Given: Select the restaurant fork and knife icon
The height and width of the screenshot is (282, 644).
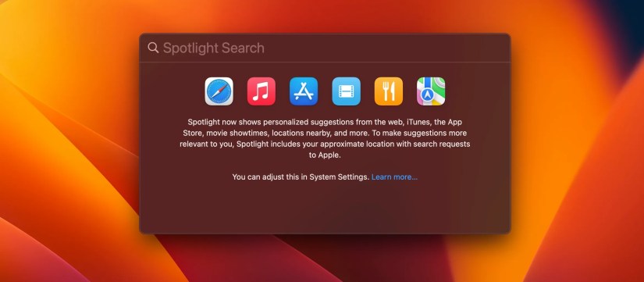Looking at the screenshot, I should 389,91.
